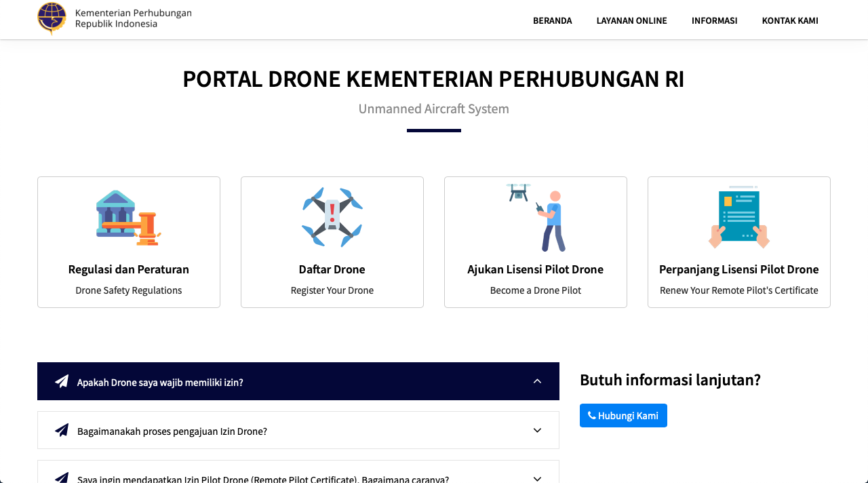
Task: Click the Daftar Drone quadcopter icon
Action: coord(332,217)
